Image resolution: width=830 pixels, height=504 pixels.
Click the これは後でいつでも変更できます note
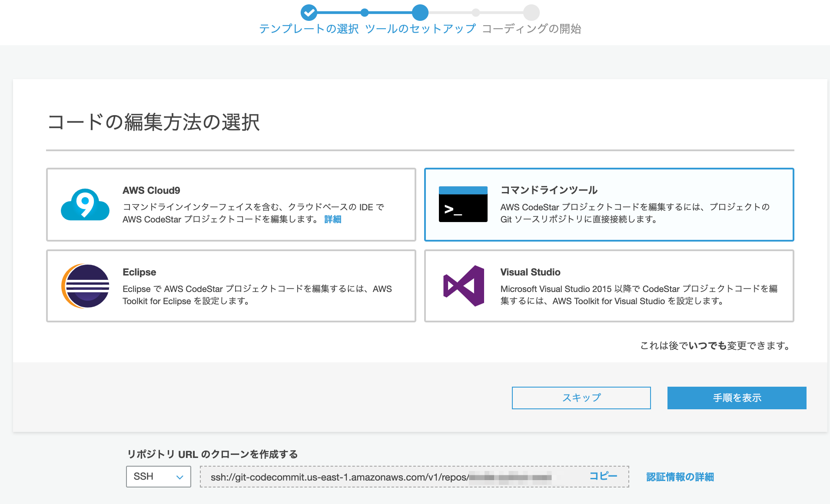(715, 346)
